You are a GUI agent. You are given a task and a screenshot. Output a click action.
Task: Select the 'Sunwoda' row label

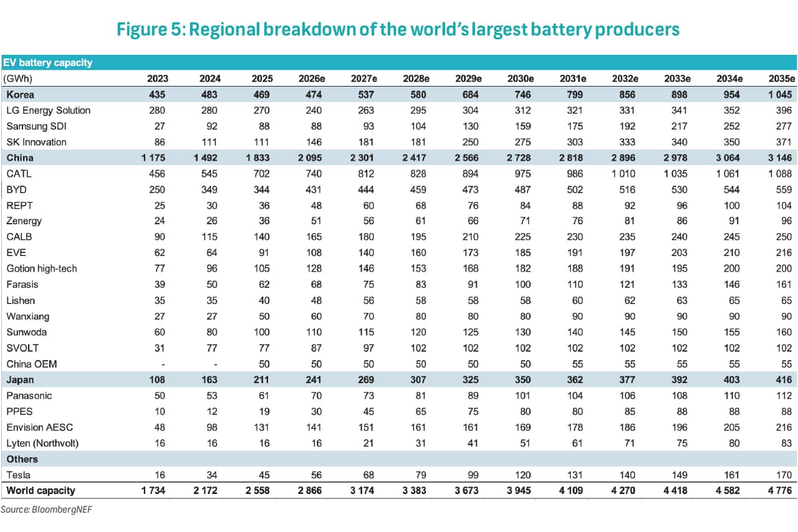(27, 332)
